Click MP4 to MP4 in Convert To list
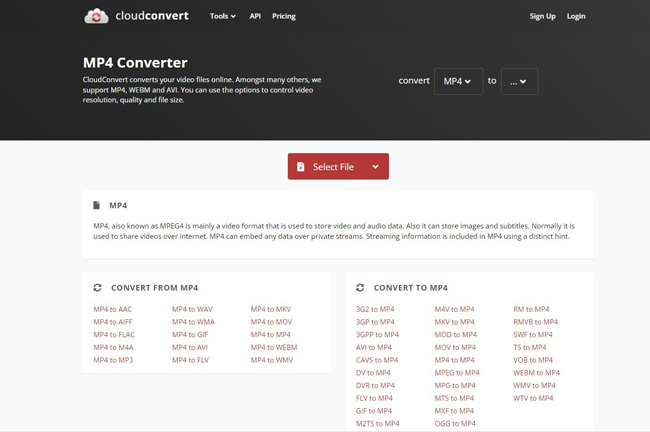The image size is (650, 432). [454, 360]
